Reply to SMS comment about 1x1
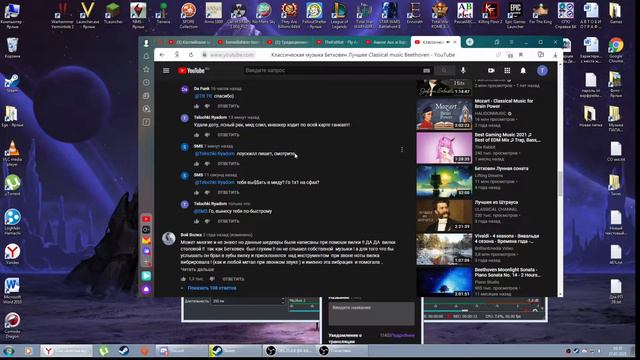640x360 pixels. pyautogui.click(x=228, y=192)
